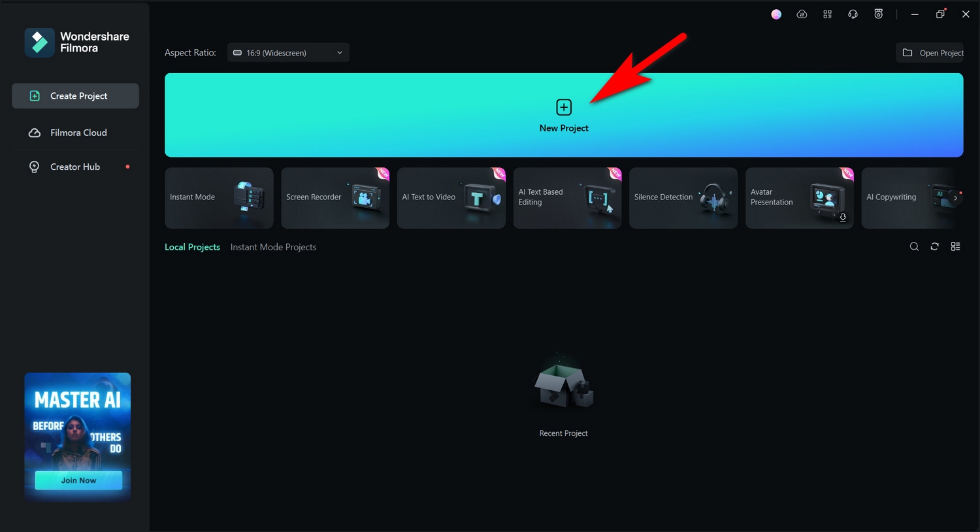The width and height of the screenshot is (980, 532).
Task: Click the user account avatar
Action: pos(776,14)
